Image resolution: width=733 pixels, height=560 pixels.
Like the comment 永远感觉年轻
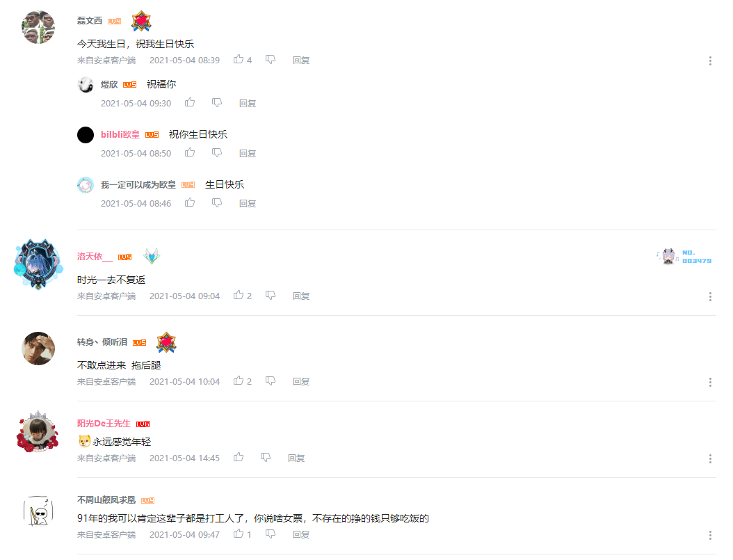coord(239,457)
